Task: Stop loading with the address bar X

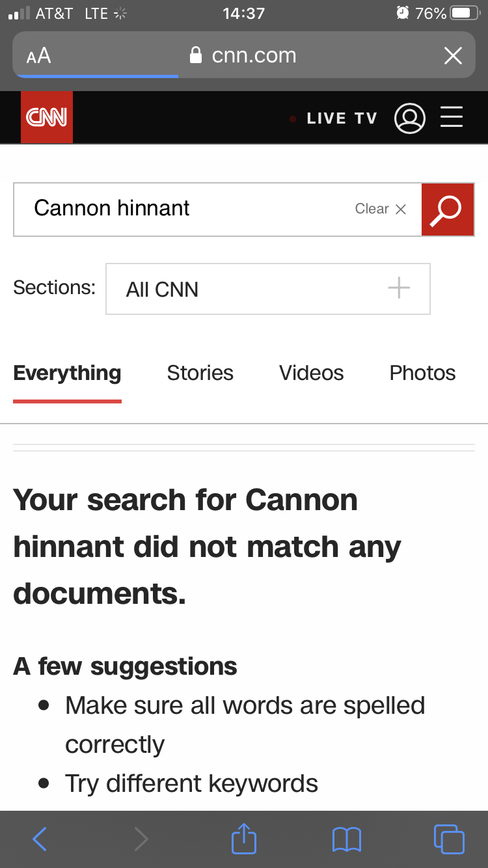Action: point(453,56)
